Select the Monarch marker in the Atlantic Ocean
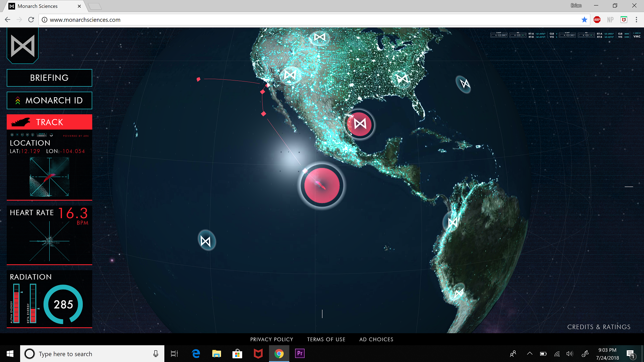 click(x=464, y=83)
